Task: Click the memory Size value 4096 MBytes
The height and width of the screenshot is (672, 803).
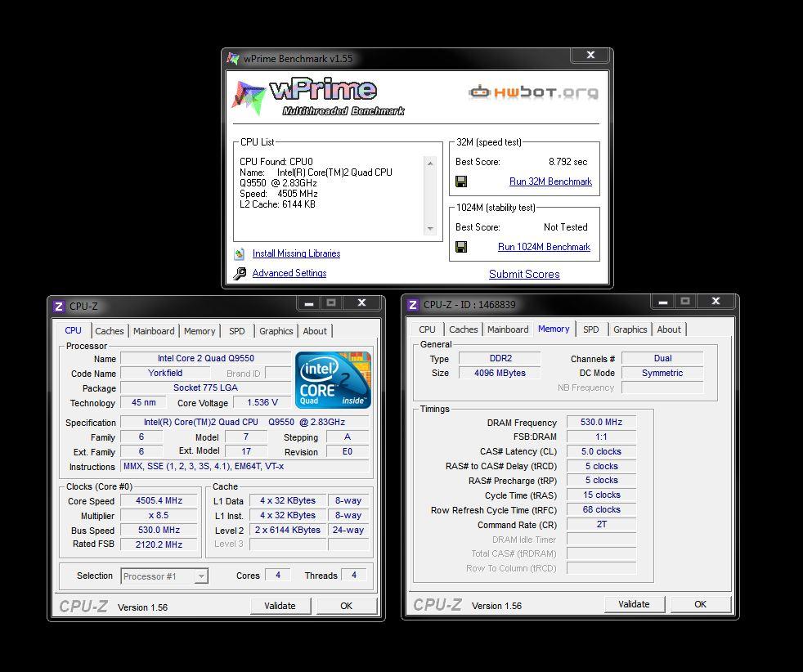Action: (500, 373)
